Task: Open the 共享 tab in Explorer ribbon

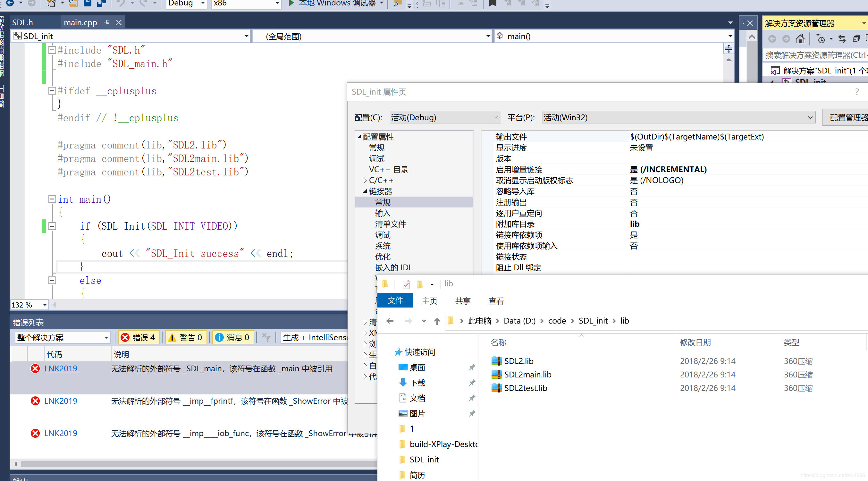Action: pyautogui.click(x=463, y=301)
